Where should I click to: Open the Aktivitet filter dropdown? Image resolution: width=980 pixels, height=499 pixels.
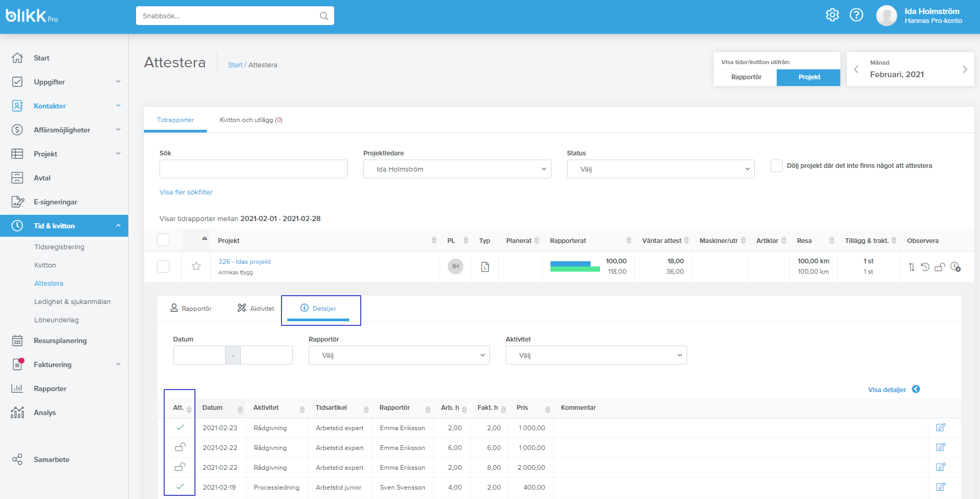(x=596, y=355)
